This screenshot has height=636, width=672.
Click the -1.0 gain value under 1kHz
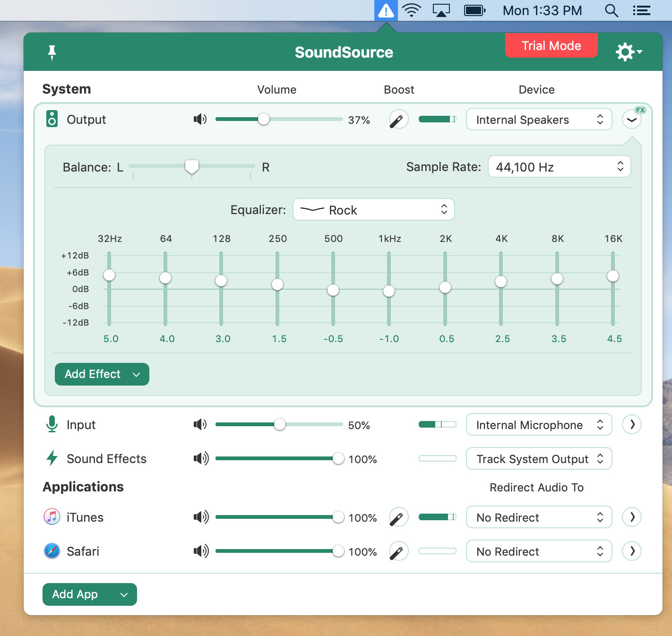(389, 339)
